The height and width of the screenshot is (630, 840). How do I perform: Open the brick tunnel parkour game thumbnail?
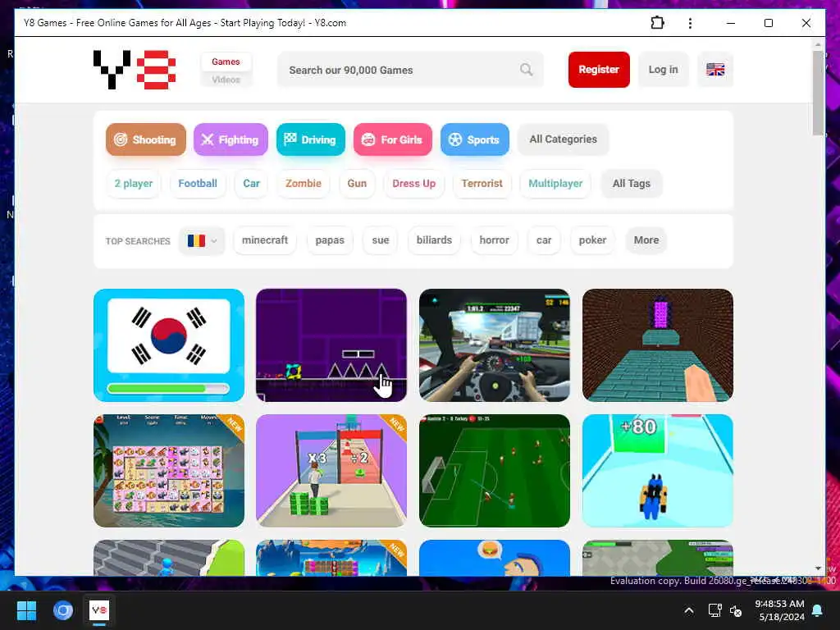(x=657, y=345)
